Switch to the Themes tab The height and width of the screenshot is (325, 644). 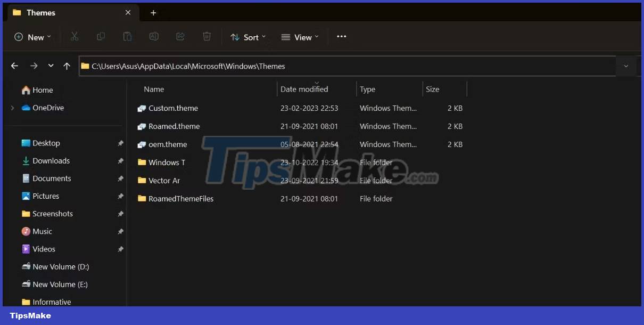pos(43,12)
